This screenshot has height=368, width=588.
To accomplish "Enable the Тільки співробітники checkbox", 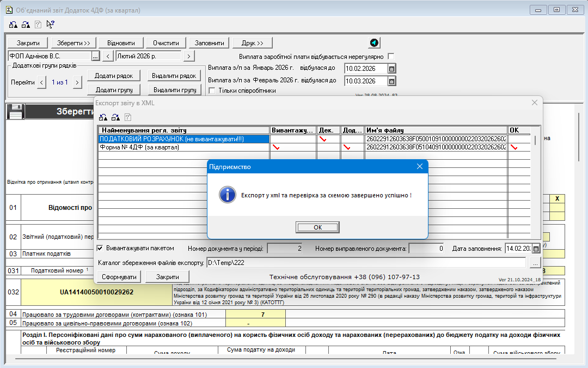I will [212, 91].
